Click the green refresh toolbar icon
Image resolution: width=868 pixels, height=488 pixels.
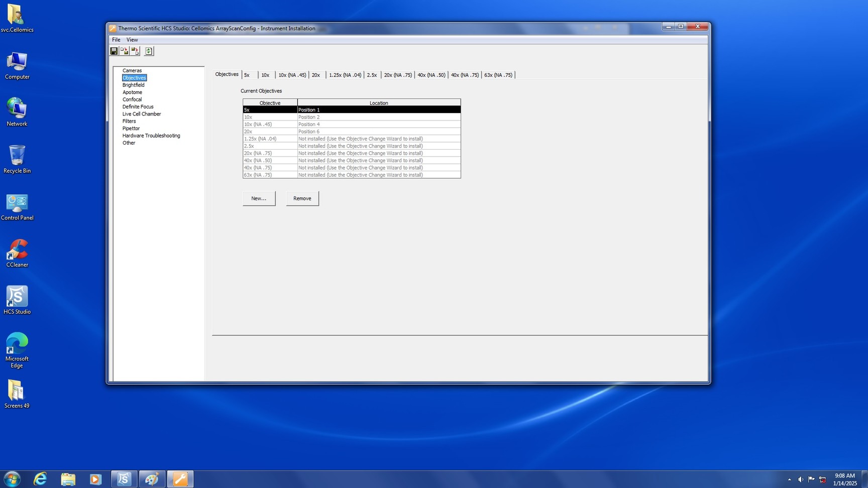tap(149, 51)
